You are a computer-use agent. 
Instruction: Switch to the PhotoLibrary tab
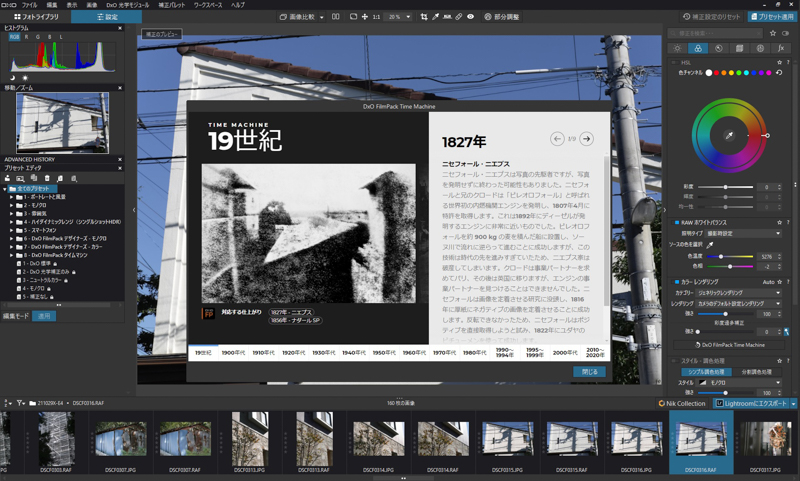36,17
